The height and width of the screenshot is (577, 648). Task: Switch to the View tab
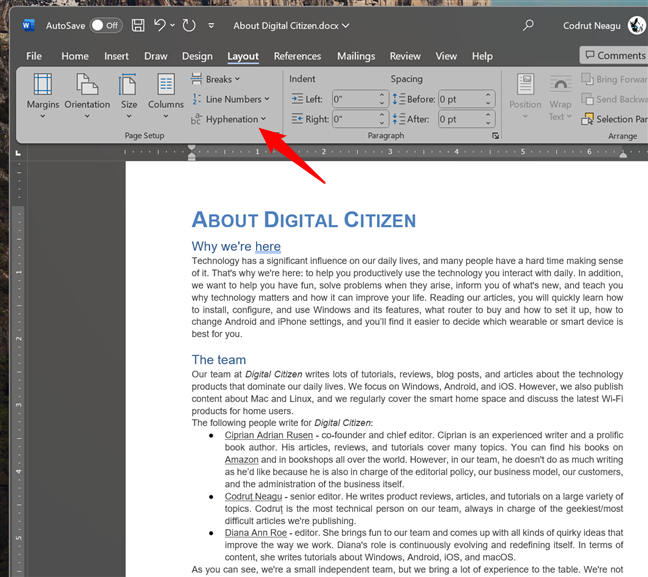pos(446,56)
